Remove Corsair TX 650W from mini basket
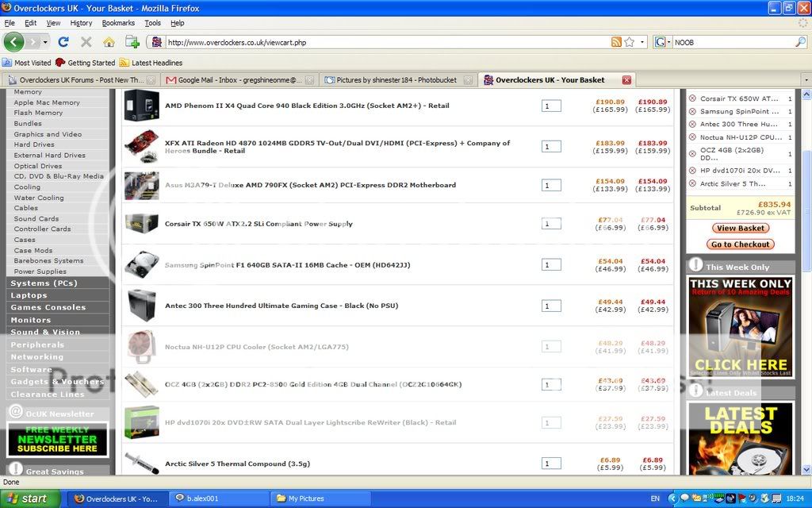The height and width of the screenshot is (508, 812). click(692, 99)
